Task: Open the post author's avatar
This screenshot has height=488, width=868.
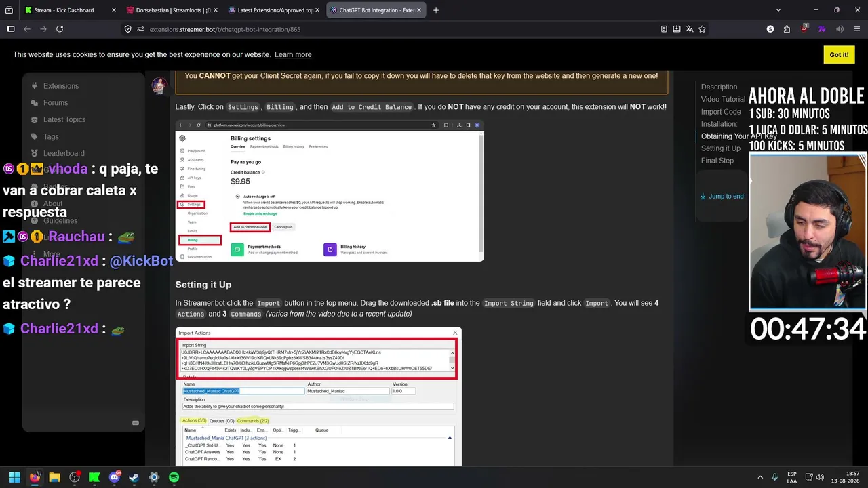Action: click(159, 85)
